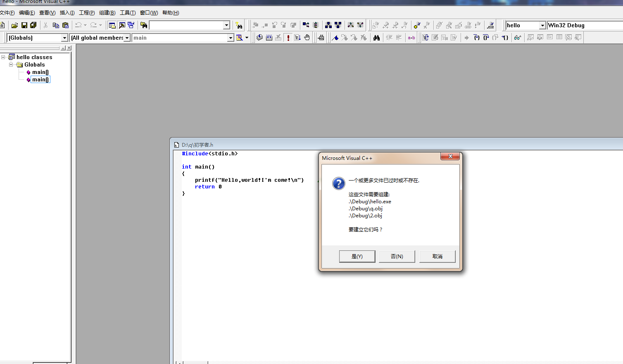Viewport: 623px width, 364px height.
Task: Toggle whitespace display with a·b icon
Action: pyautogui.click(x=411, y=38)
